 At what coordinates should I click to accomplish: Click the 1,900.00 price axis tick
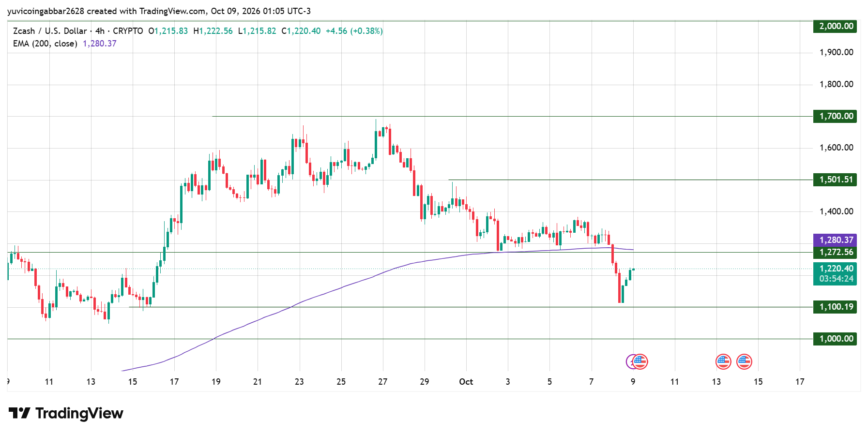point(836,52)
